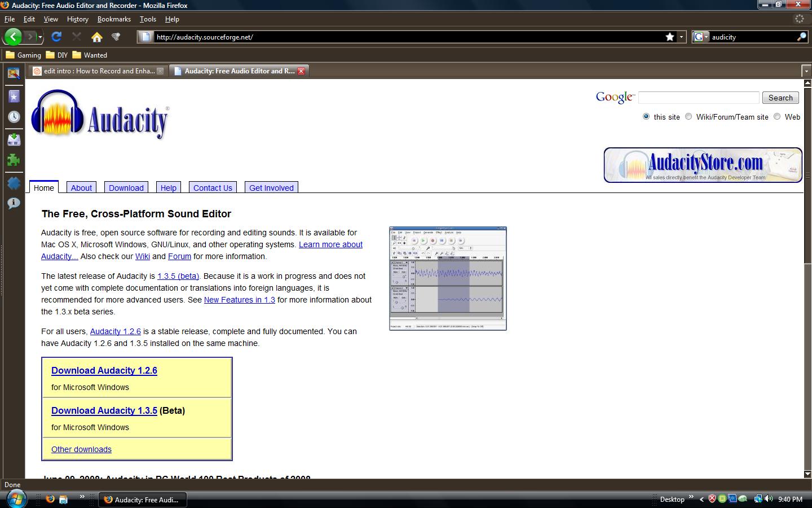Screen dimensions: 812x508
Task: Click the Google Search button
Action: click(x=780, y=98)
